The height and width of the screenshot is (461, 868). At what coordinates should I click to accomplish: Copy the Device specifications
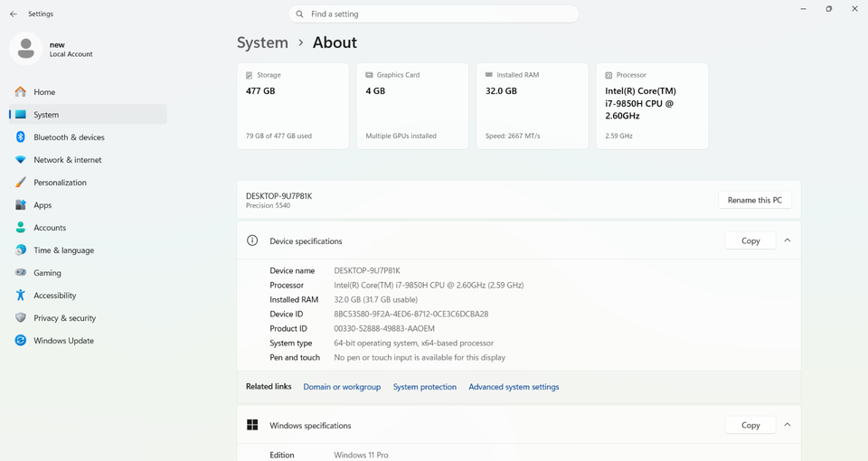(x=750, y=240)
